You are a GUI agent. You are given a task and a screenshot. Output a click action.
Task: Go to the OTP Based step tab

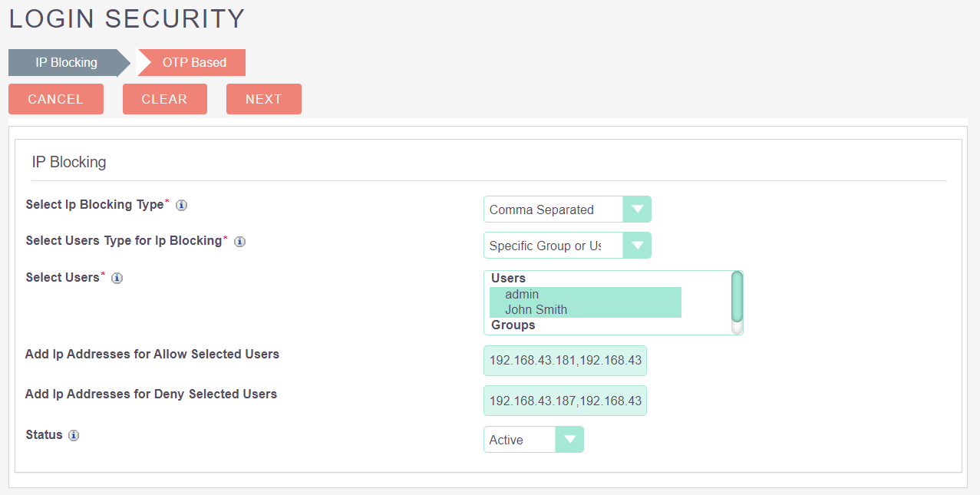point(194,63)
